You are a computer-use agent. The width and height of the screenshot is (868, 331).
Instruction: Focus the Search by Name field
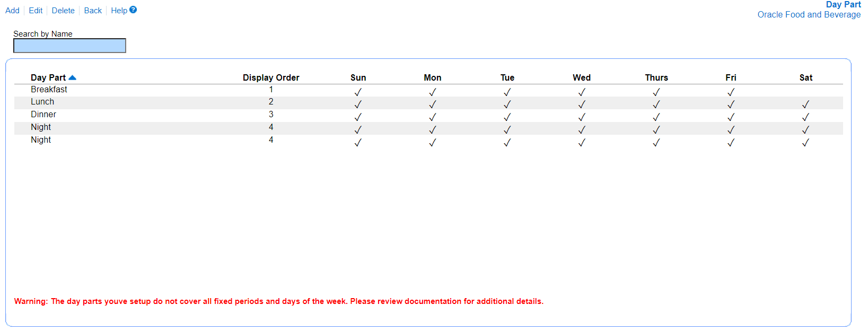click(x=69, y=46)
